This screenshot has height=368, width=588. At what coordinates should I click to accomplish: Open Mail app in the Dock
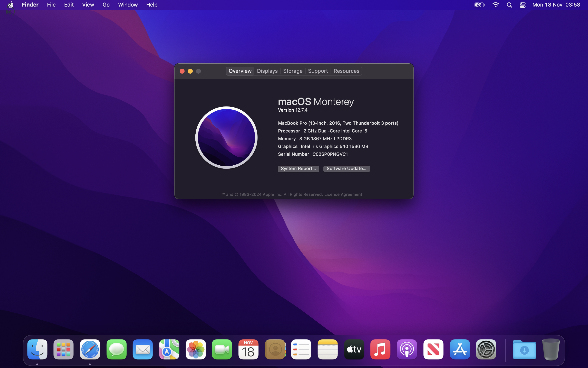pos(143,349)
